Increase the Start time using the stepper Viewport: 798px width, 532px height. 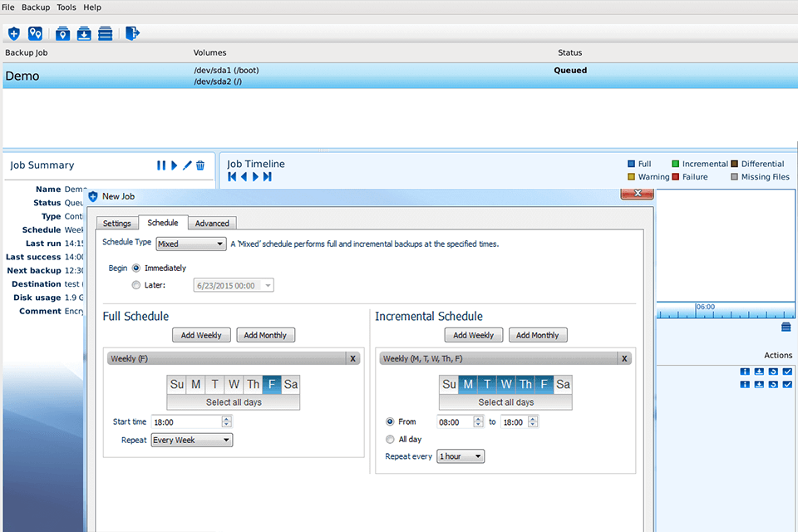point(224,418)
